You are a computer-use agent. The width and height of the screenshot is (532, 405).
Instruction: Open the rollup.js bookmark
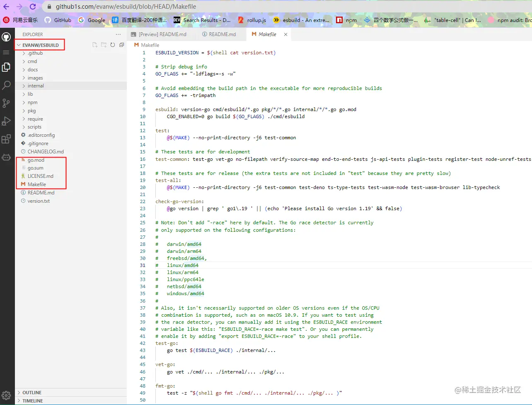click(252, 20)
